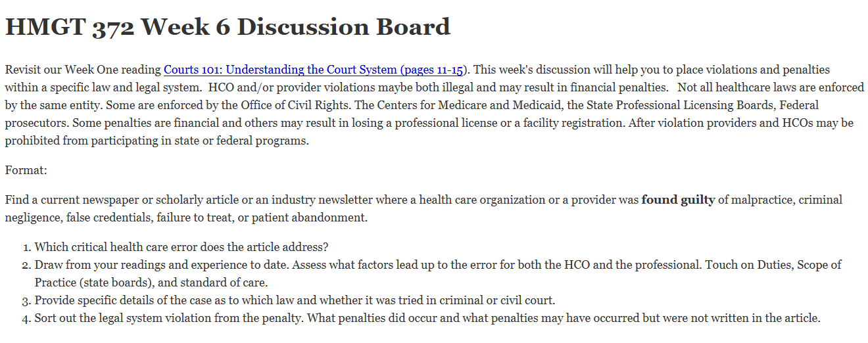
Task: Open the Courts 101 court system link
Action: [x=314, y=70]
